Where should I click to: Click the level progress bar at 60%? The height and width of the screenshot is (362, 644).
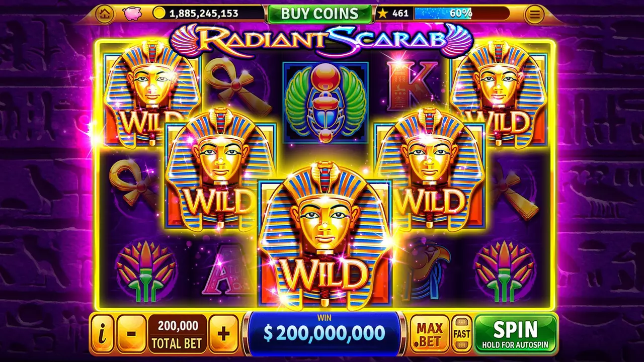coord(461,14)
